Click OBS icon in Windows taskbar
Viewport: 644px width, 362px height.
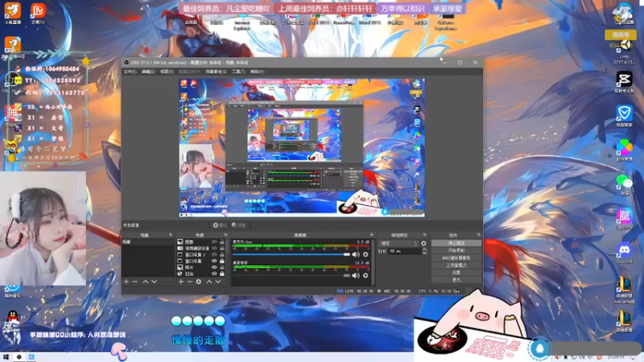click(x=19, y=356)
